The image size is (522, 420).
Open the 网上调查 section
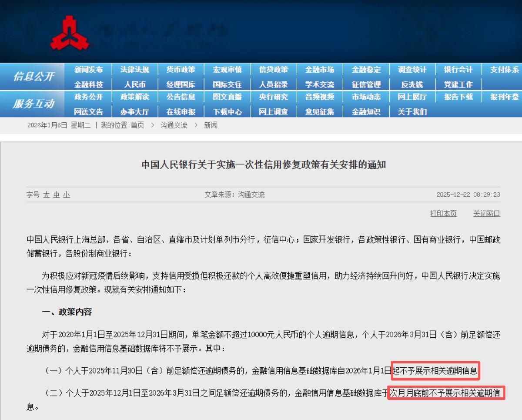(x=273, y=111)
